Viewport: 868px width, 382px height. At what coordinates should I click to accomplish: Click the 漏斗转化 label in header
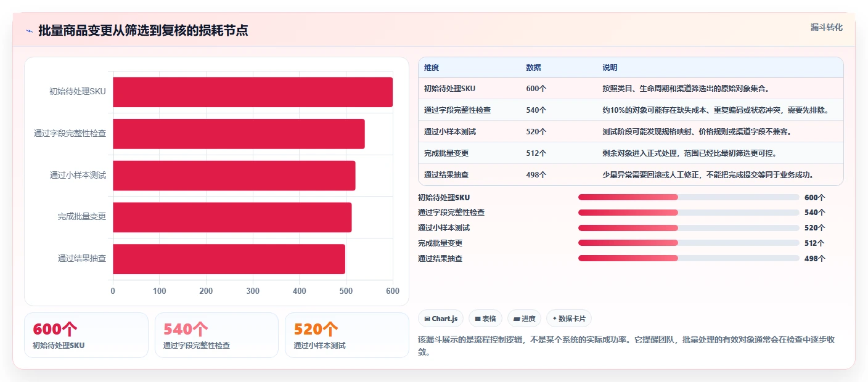coord(826,27)
